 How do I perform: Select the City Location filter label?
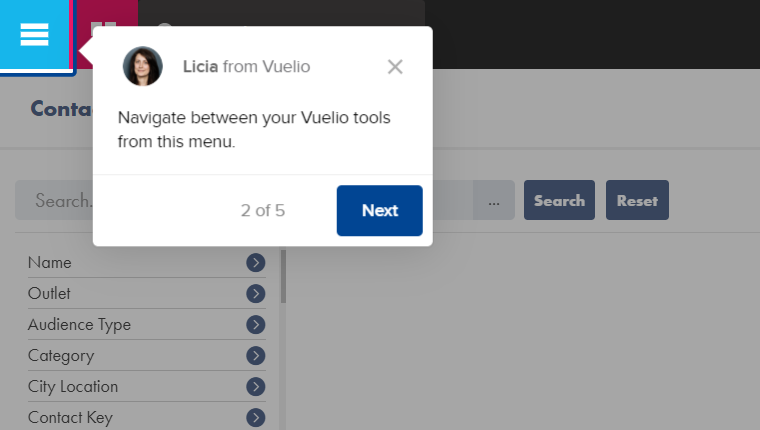(73, 387)
